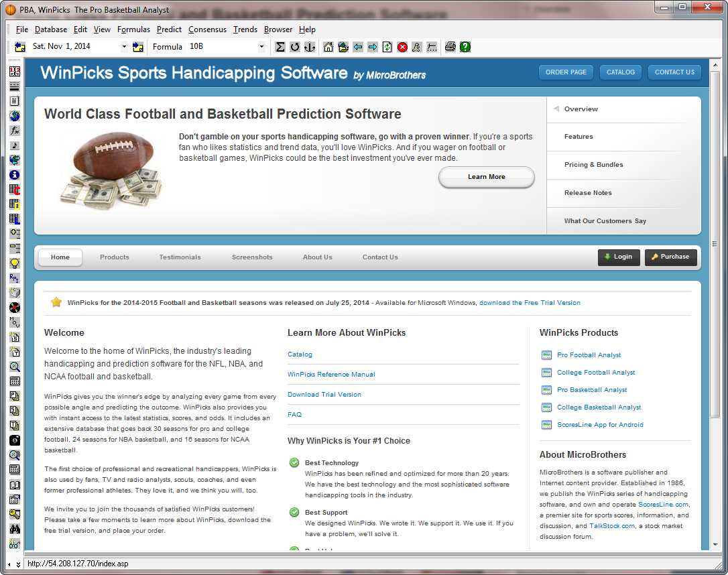Open the Consensus menu
This screenshot has width=728, height=575.
(207, 29)
